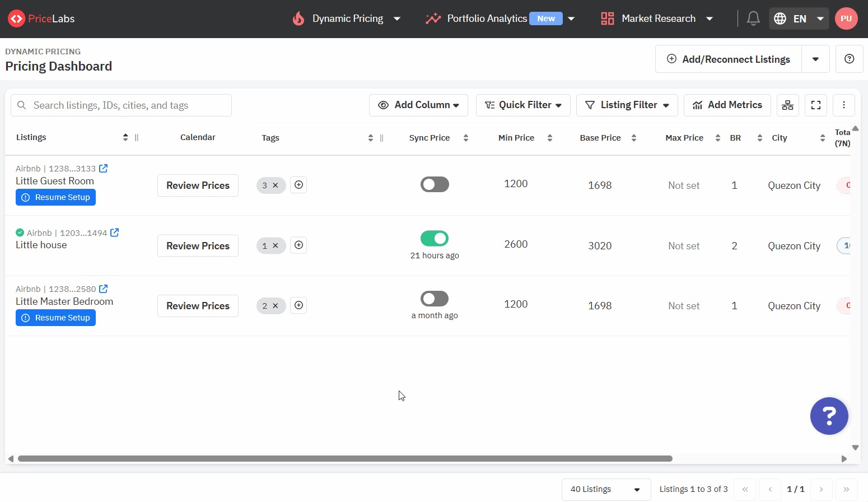Click the Little house listing name
The width and height of the screenshot is (868, 502).
[41, 245]
